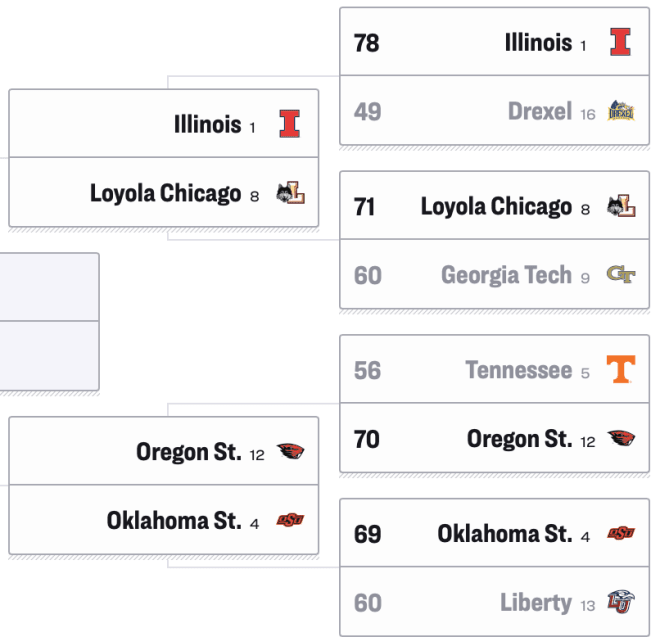Screen dimensions: 660x637
Task: Select Illinois score of 78
Action: (366, 43)
